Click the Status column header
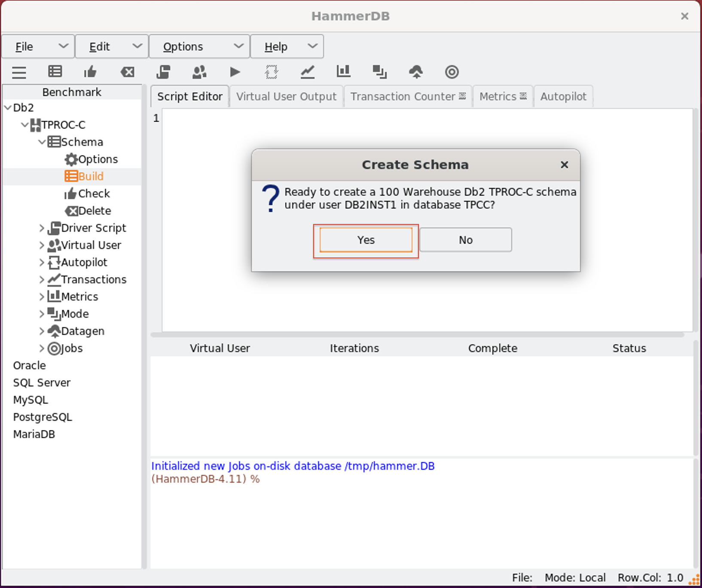This screenshot has height=588, width=702. pos(629,348)
